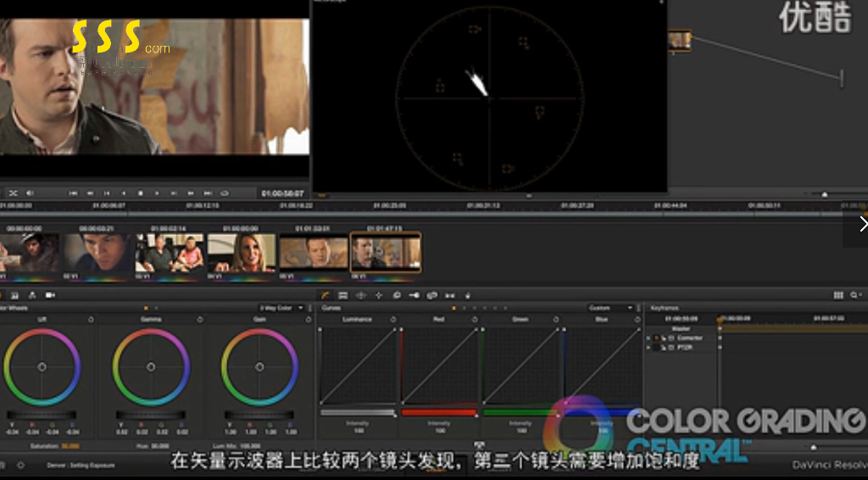Select the Master keyframe row
This screenshot has width=868, height=480.
(681, 328)
